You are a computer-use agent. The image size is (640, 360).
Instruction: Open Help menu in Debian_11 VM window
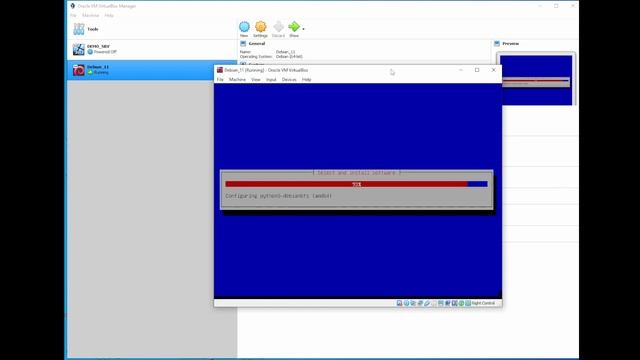pos(307,80)
